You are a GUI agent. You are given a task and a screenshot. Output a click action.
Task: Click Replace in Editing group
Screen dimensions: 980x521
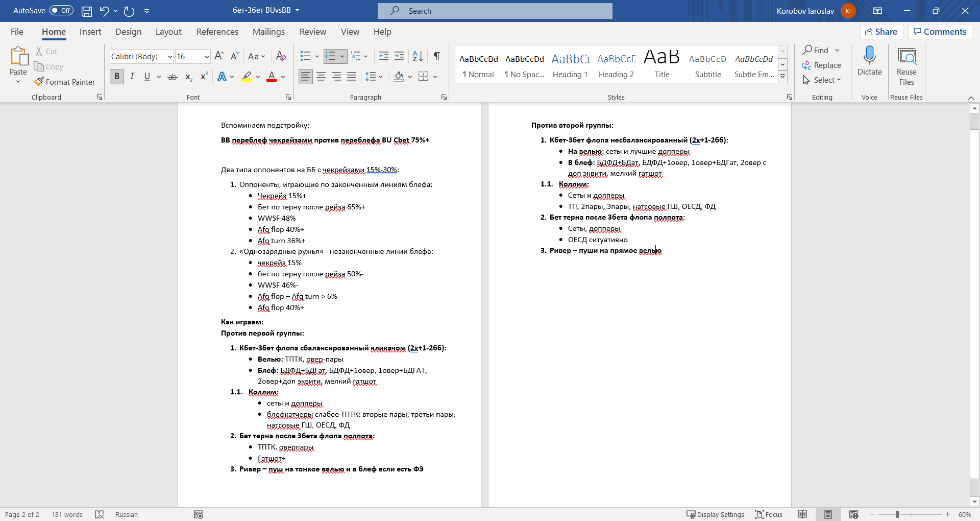pos(822,65)
